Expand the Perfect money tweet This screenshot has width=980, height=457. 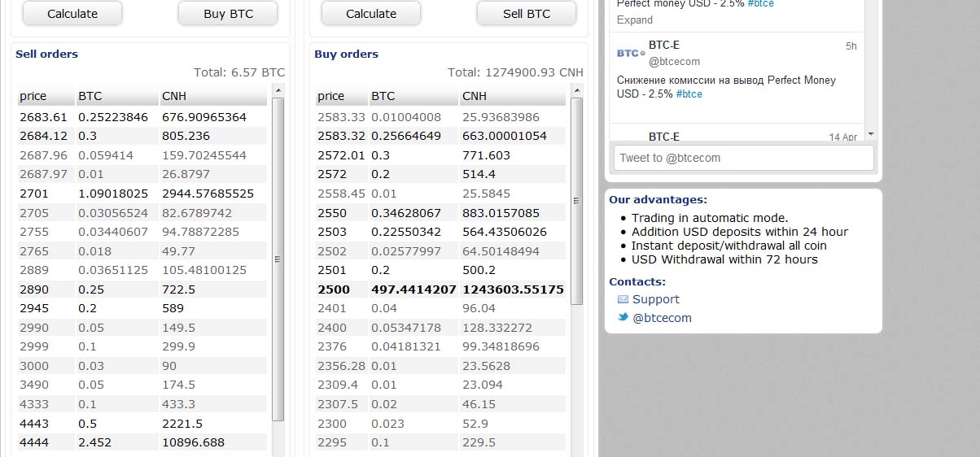pyautogui.click(x=635, y=20)
